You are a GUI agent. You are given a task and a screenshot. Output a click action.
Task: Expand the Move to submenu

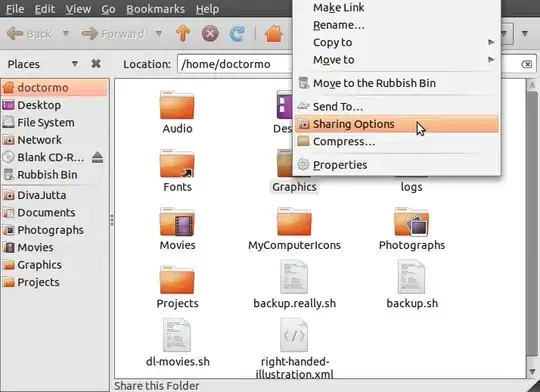(396, 60)
